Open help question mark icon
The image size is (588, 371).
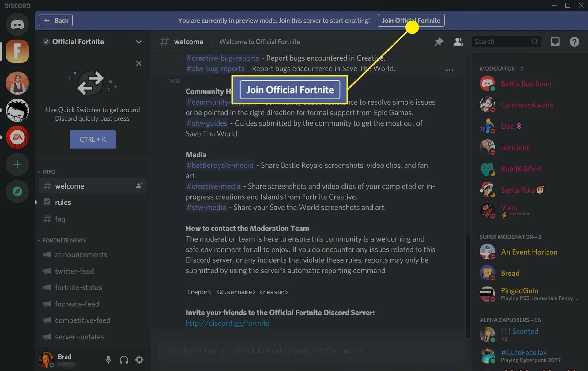[574, 42]
